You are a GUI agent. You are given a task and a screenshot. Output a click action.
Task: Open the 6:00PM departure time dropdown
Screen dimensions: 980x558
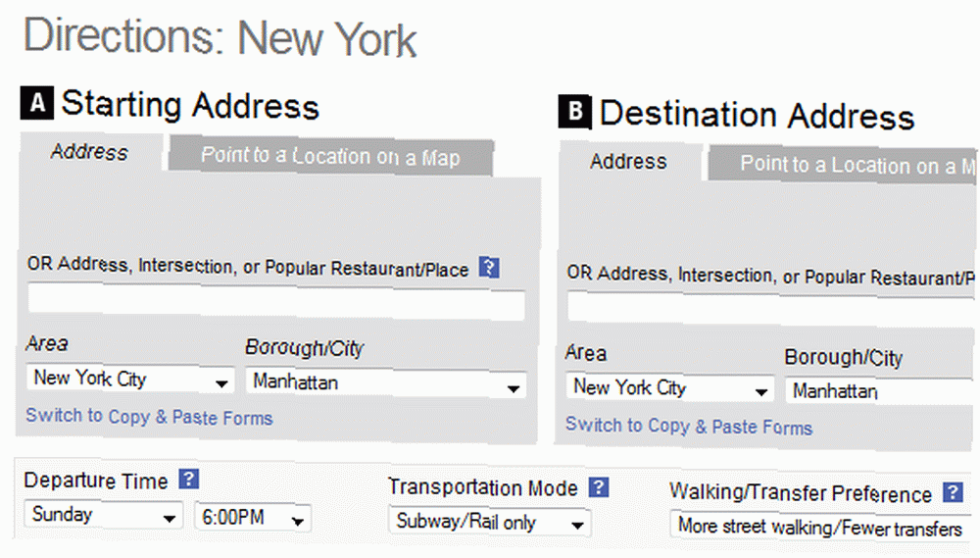(253, 518)
